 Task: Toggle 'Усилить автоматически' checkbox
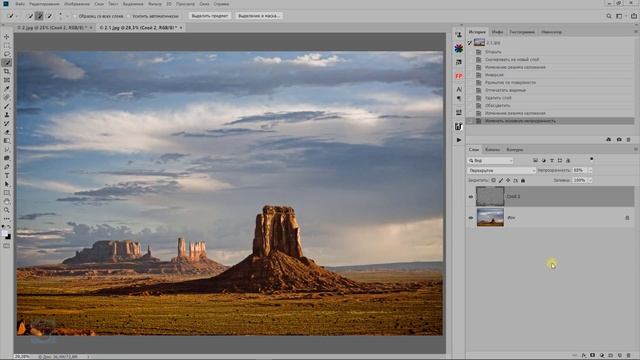point(128,16)
